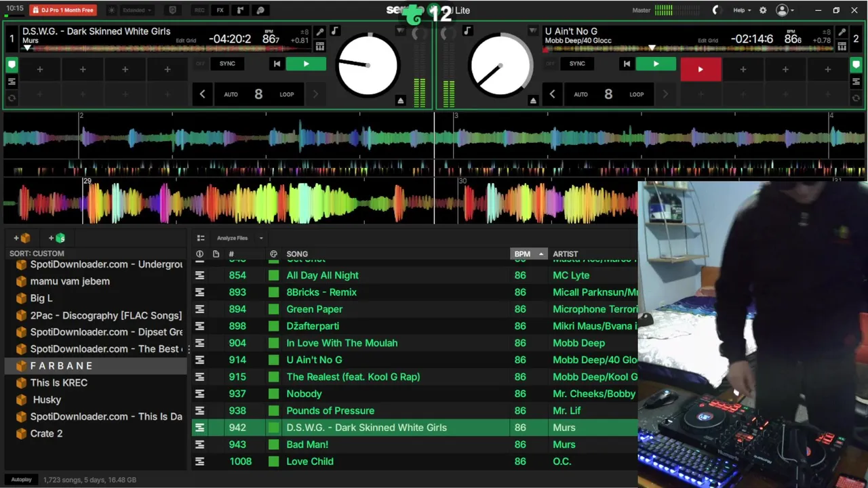Open the mixer icon on deck 1
The width and height of the screenshot is (868, 488).
pos(320,46)
